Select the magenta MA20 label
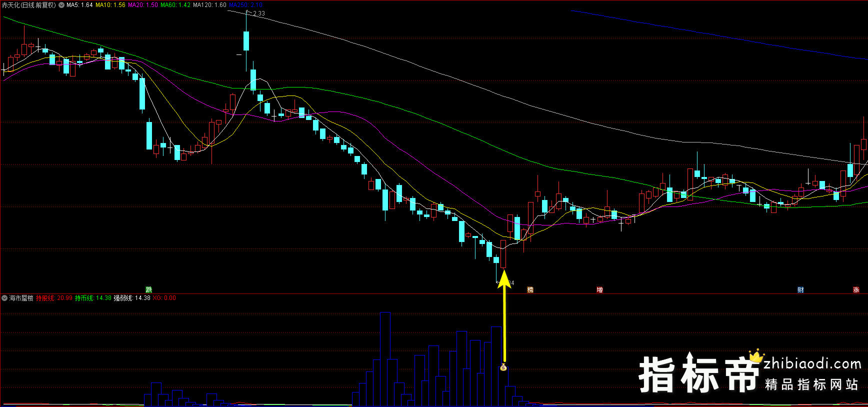The image size is (868, 407). 143,5
